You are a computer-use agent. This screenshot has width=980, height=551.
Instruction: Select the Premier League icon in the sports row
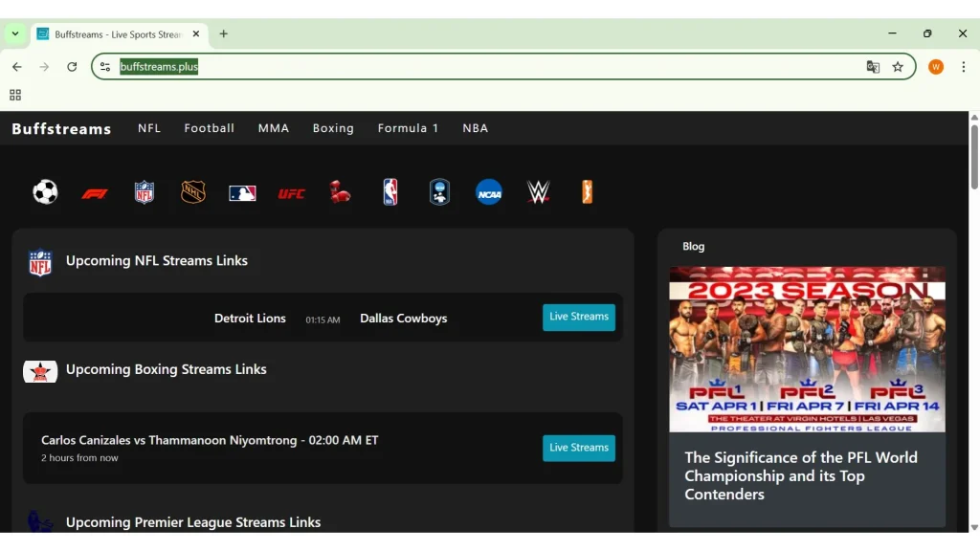click(x=439, y=192)
